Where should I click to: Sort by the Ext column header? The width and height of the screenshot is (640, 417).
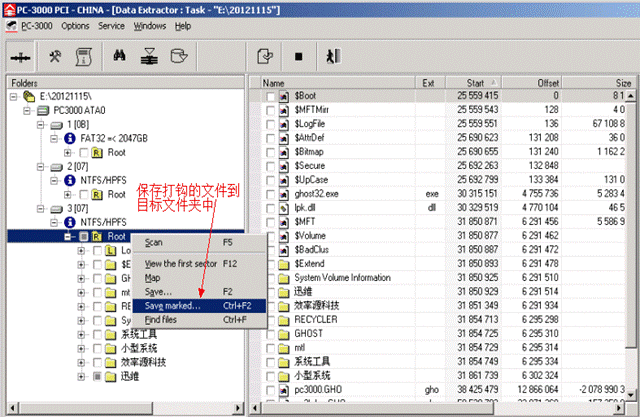tap(430, 83)
